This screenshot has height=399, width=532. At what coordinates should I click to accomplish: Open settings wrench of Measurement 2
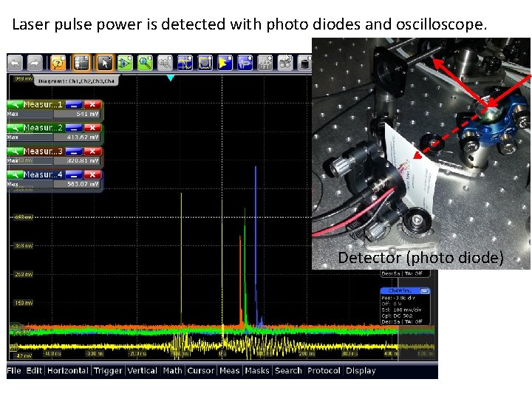14,128
